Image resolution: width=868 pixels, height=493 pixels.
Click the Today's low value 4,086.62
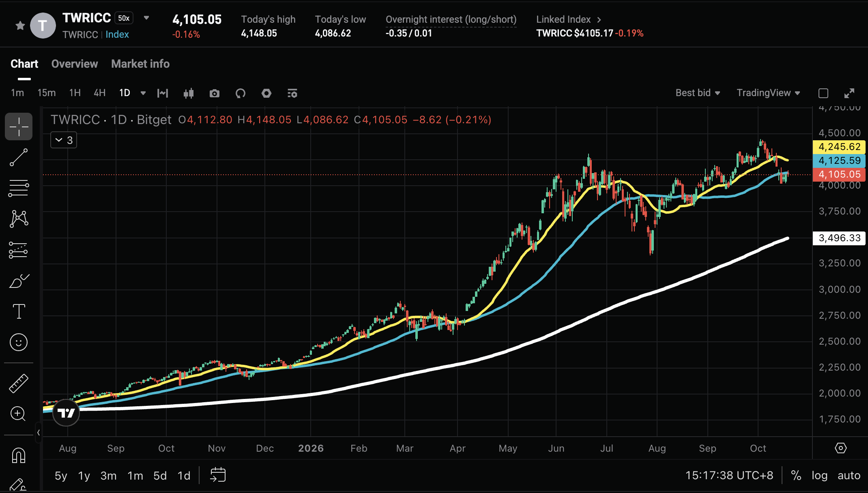(x=333, y=33)
